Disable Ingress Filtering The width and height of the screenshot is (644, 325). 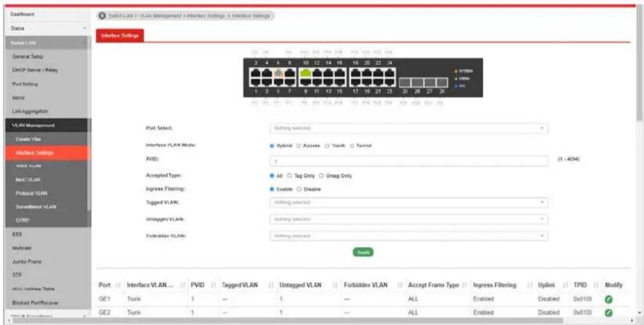pos(299,189)
